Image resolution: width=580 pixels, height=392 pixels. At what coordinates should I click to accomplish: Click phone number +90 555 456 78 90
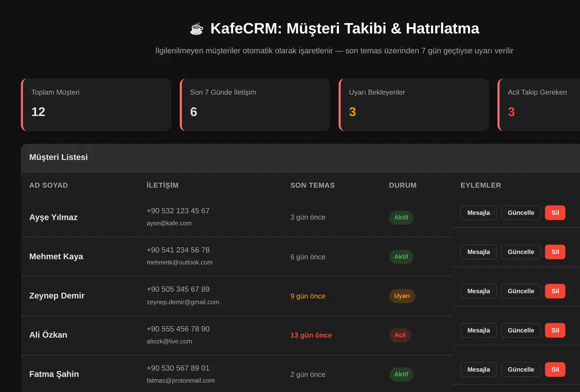coord(178,329)
